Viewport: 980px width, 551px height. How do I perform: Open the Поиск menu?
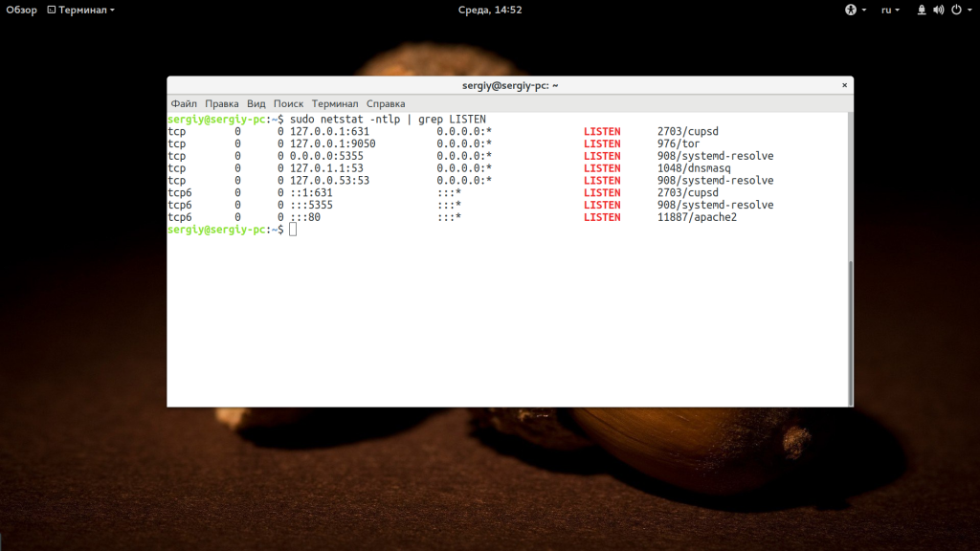click(288, 103)
